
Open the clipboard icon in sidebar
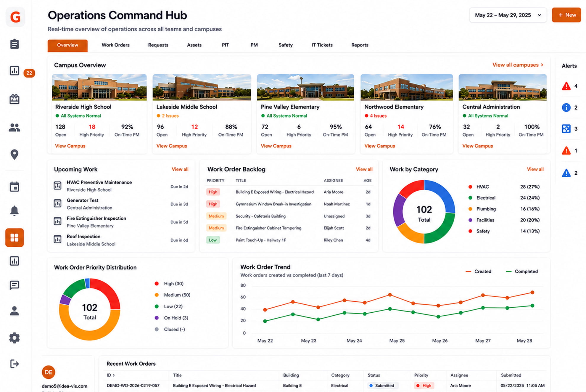click(14, 44)
